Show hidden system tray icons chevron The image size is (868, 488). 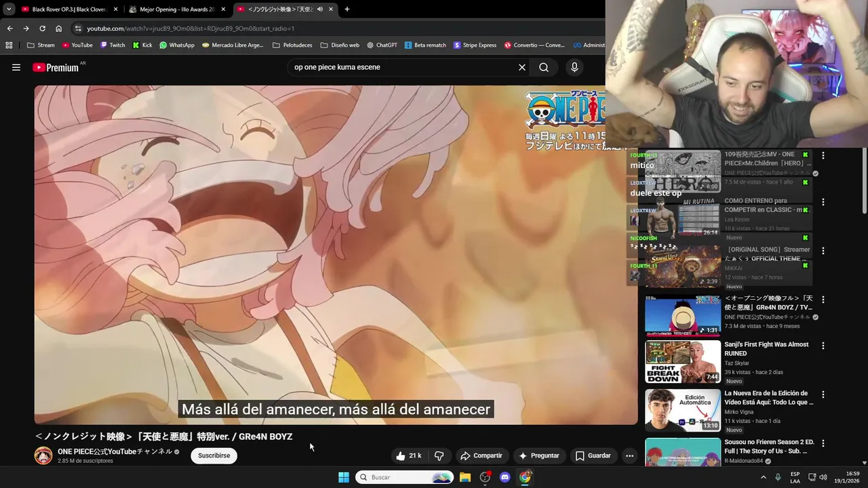(763, 477)
